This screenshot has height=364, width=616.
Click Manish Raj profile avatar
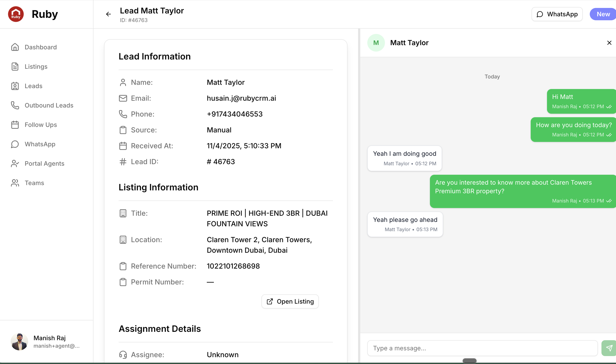(19, 342)
